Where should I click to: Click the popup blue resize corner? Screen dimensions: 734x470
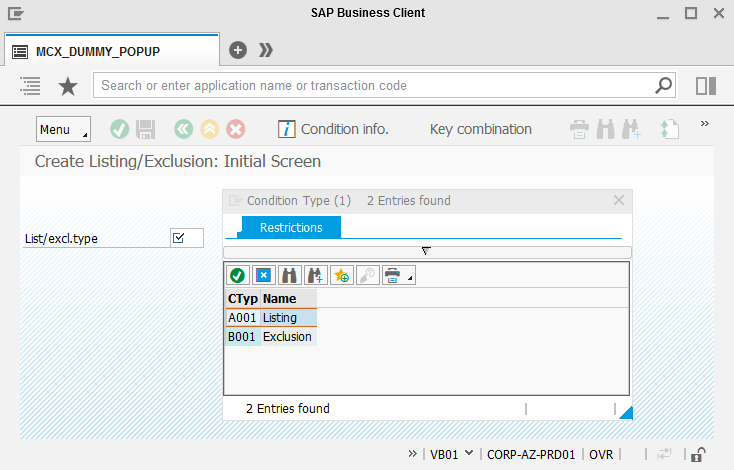(x=627, y=414)
